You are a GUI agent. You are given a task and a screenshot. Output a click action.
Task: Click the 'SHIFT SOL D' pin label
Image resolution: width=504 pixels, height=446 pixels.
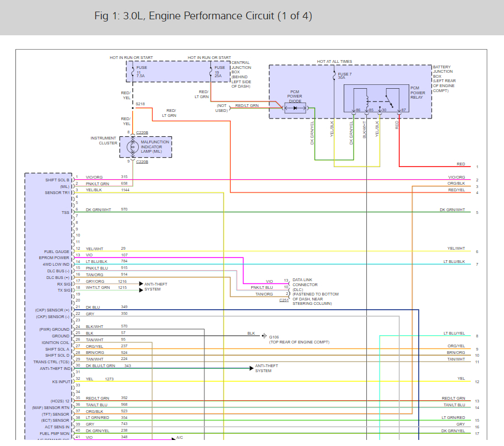pyautogui.click(x=57, y=356)
